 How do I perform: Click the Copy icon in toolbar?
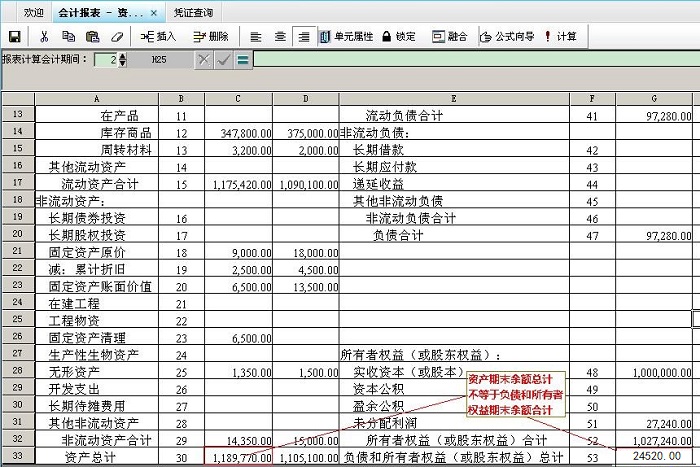68,37
